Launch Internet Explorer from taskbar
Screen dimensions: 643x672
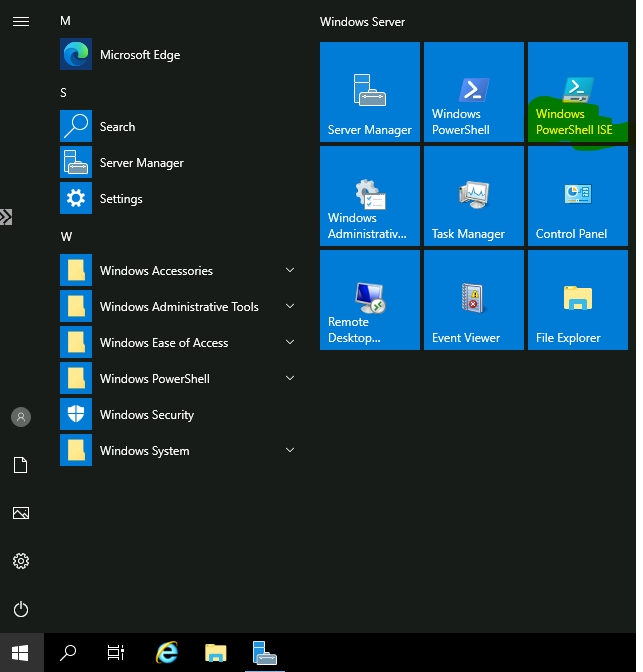click(167, 653)
